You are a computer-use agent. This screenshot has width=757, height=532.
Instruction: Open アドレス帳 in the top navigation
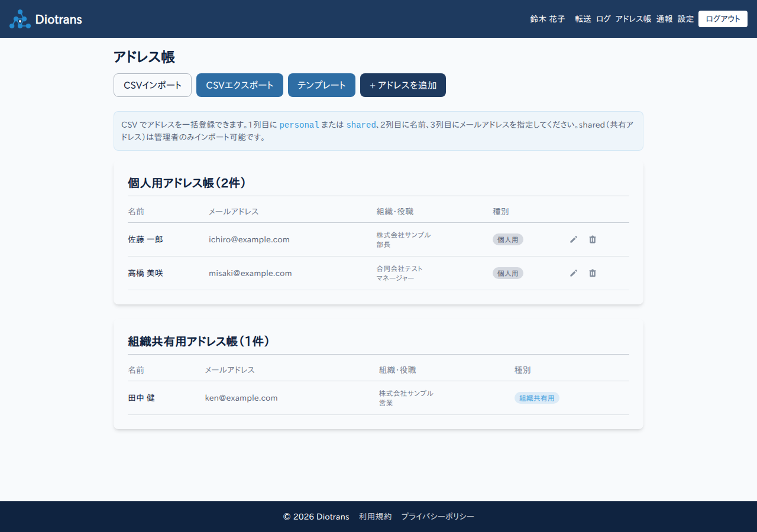click(x=633, y=19)
